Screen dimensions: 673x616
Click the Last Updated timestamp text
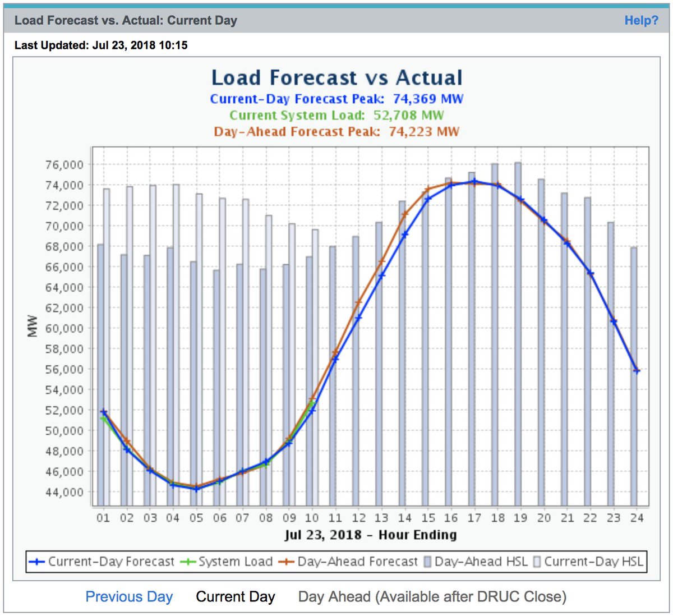coord(101,45)
